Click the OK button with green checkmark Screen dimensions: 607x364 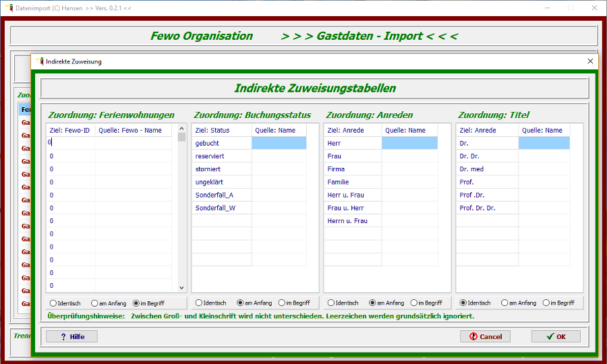point(556,336)
